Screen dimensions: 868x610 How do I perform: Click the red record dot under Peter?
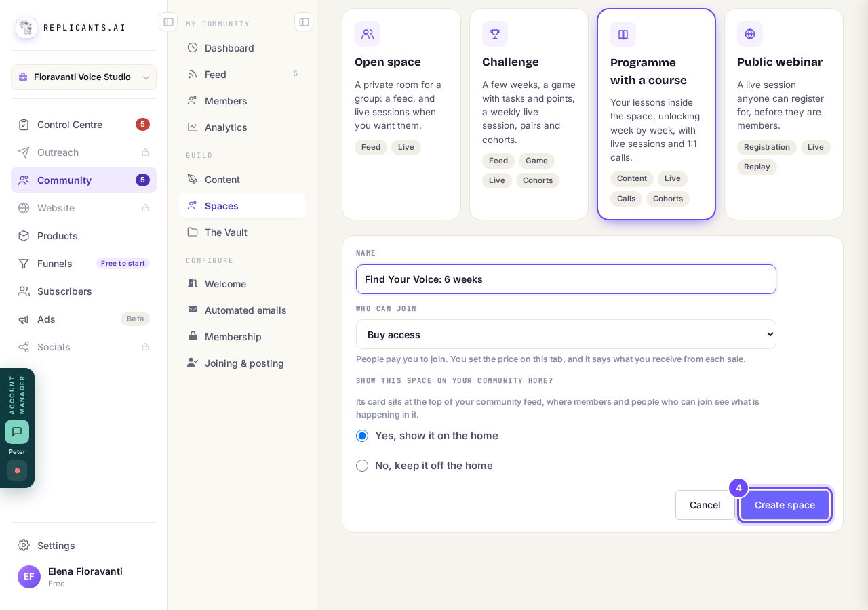[x=17, y=470]
